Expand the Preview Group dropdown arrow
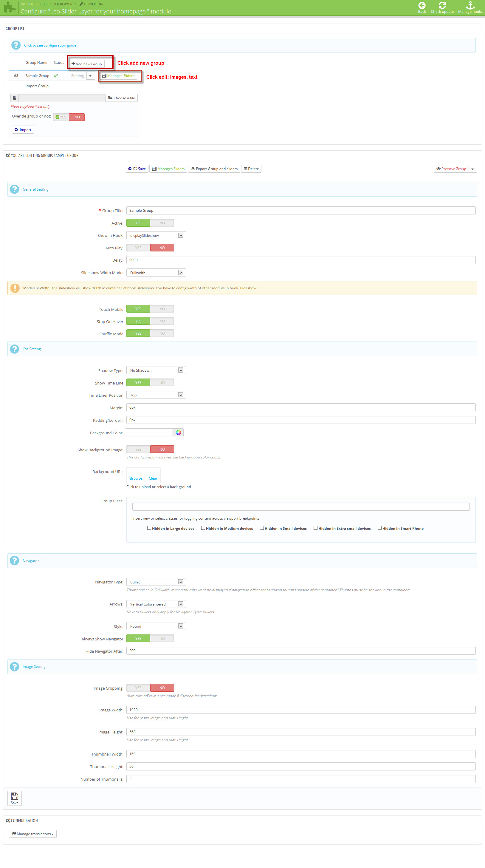 (473, 169)
